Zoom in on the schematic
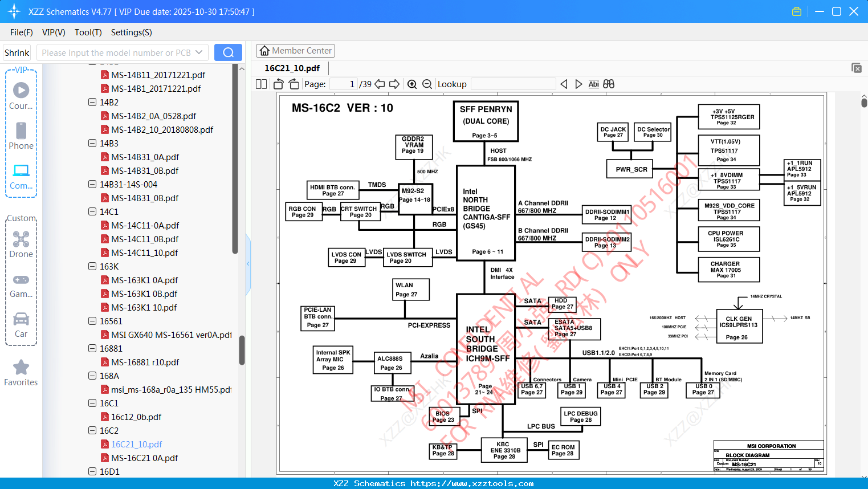Image resolution: width=868 pixels, height=489 pixels. (x=412, y=84)
